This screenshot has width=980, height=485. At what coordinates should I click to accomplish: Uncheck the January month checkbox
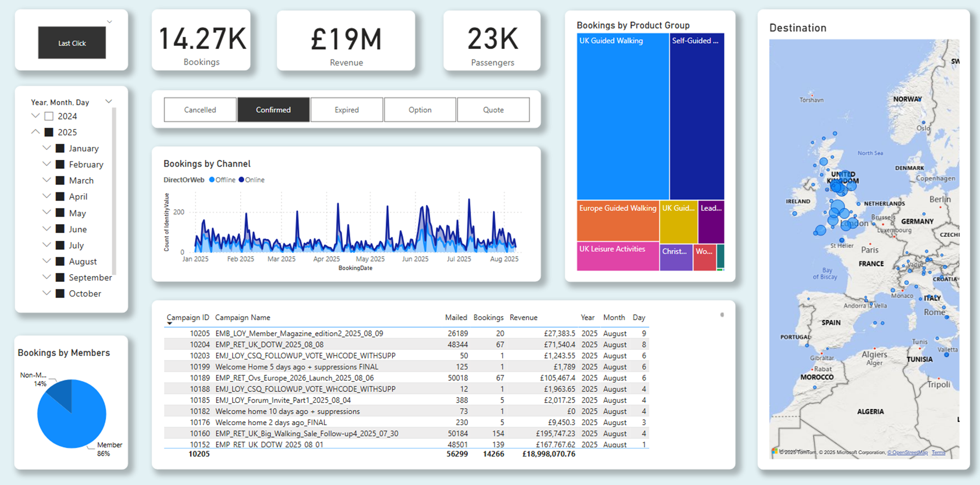click(60, 148)
